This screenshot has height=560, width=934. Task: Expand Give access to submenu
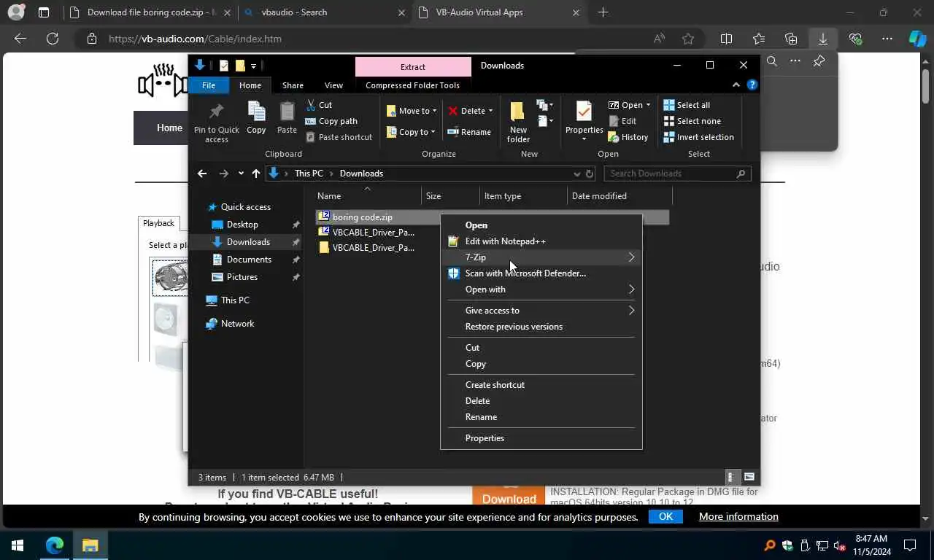(631, 311)
